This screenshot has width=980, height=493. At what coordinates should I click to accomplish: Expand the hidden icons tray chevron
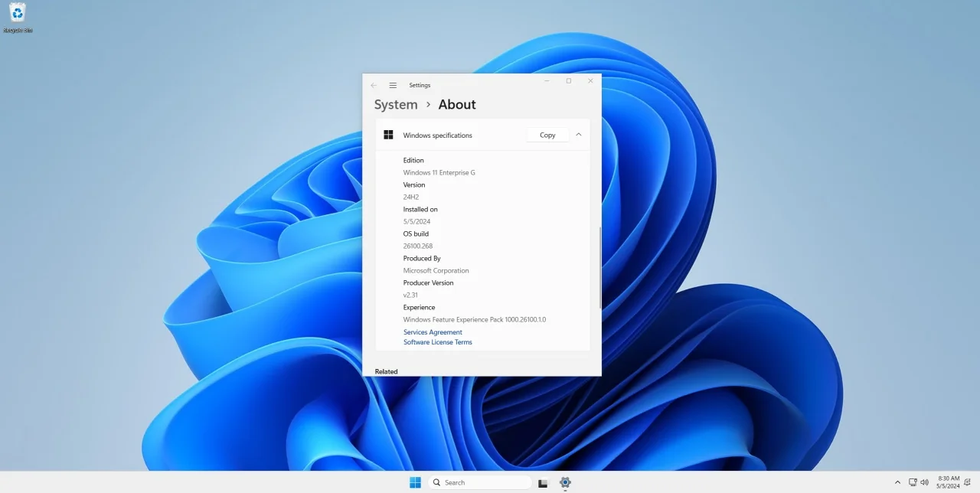point(897,482)
